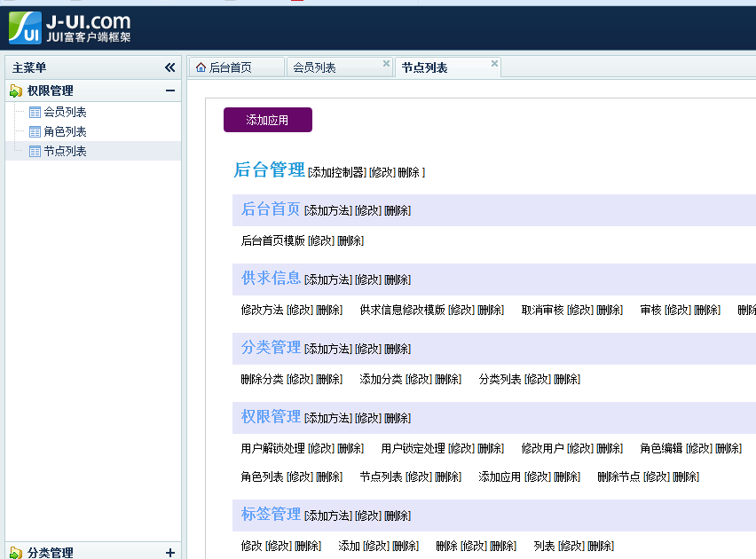
Task: Switch to the 会员列表 tab
Action: [x=315, y=67]
